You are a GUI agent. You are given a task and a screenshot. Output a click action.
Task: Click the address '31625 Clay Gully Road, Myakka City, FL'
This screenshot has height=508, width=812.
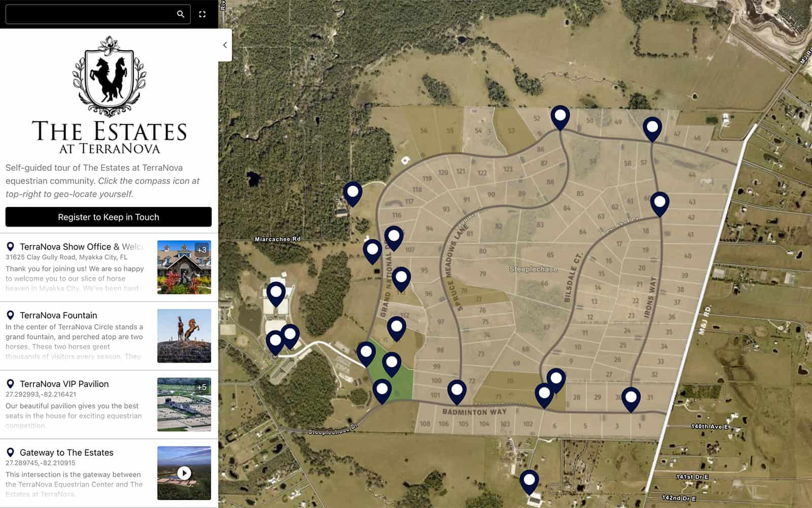click(x=66, y=257)
